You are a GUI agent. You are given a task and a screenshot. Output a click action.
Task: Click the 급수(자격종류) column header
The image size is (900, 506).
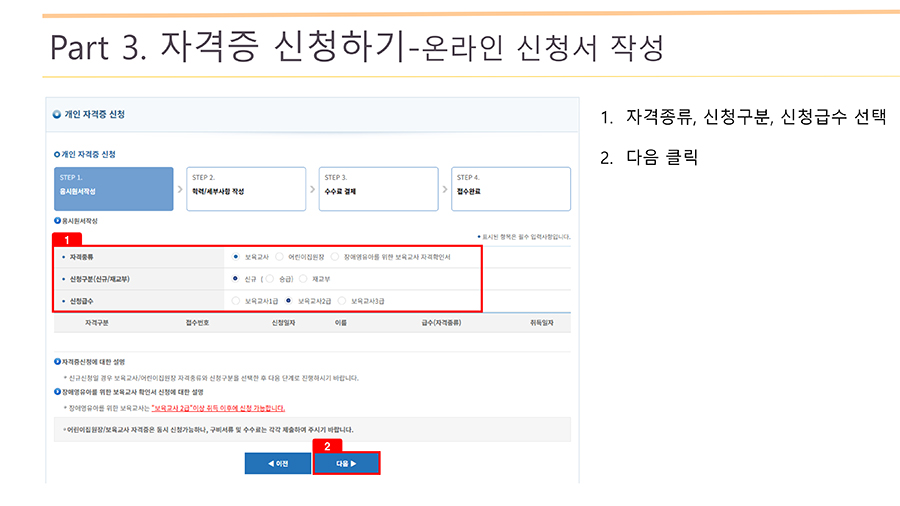(441, 323)
